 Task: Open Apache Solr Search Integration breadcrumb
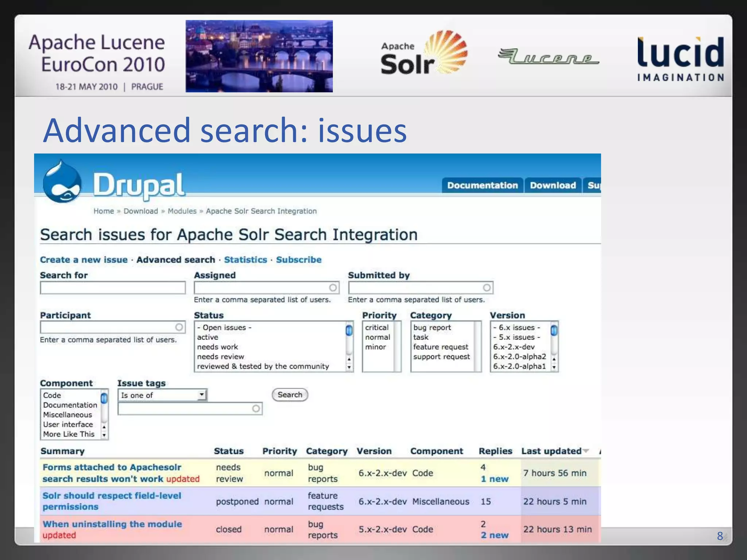261,211
